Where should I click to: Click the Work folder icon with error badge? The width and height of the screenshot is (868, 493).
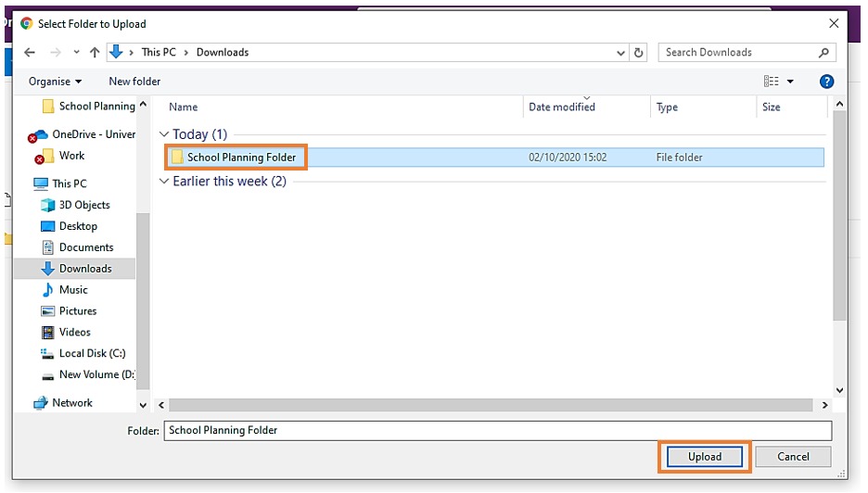[45, 157]
